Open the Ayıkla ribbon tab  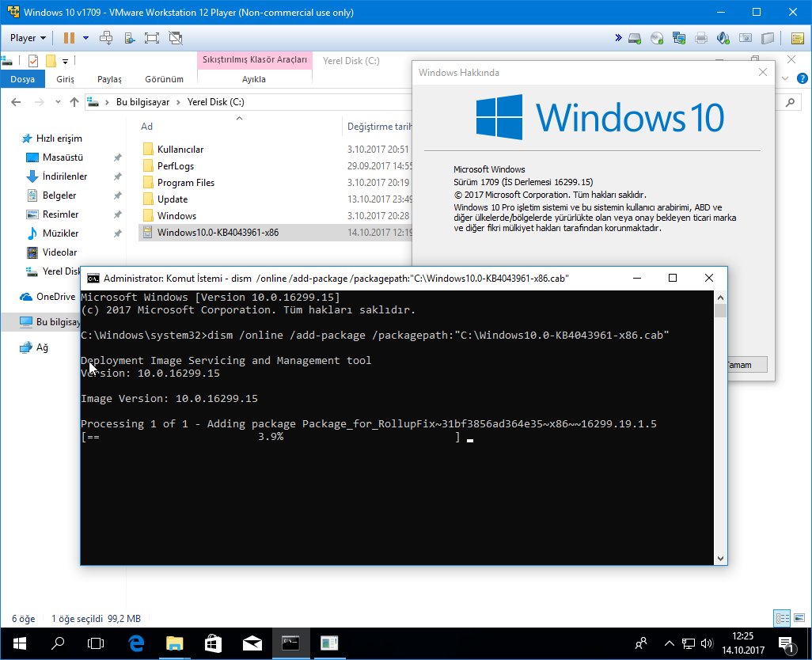(x=254, y=79)
